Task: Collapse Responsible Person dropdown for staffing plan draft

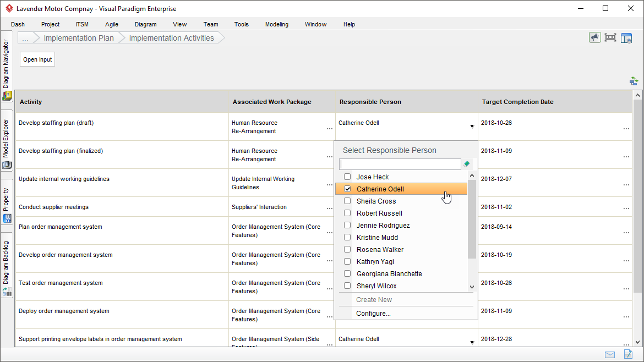Action: (472, 127)
